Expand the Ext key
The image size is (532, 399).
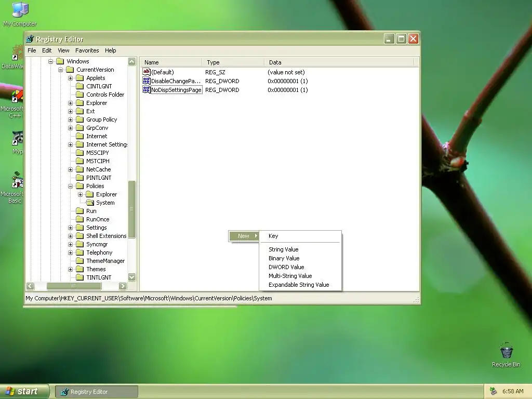pyautogui.click(x=70, y=111)
